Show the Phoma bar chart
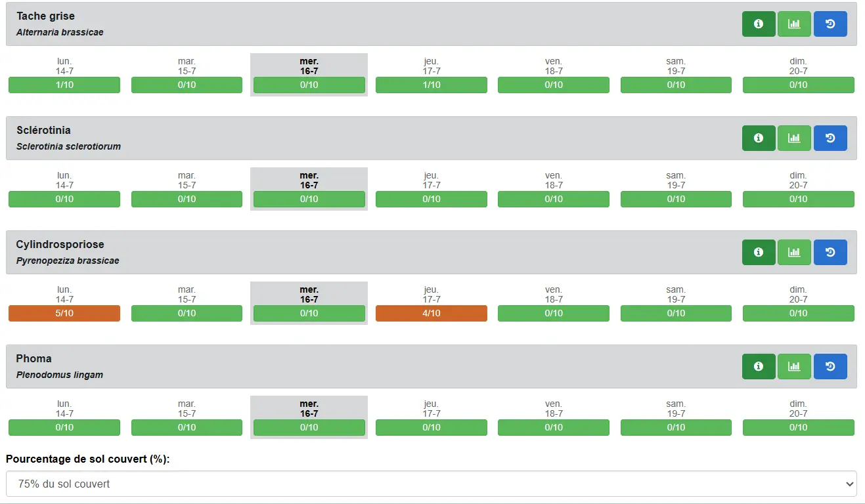 [x=794, y=367]
